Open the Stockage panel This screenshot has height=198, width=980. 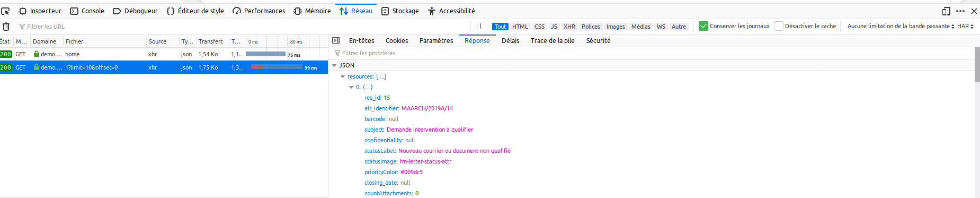coord(400,11)
